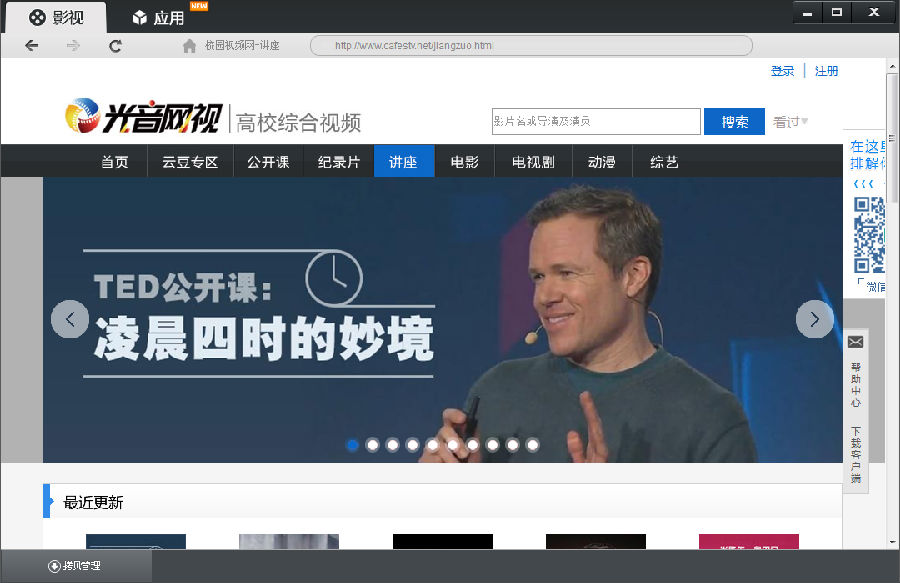900x583 pixels.
Task: Select the seventh carousel indicator dot
Action: tap(472, 445)
